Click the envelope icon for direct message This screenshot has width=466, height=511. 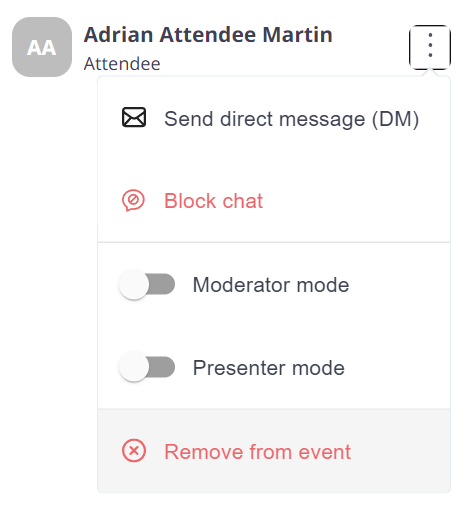click(134, 117)
